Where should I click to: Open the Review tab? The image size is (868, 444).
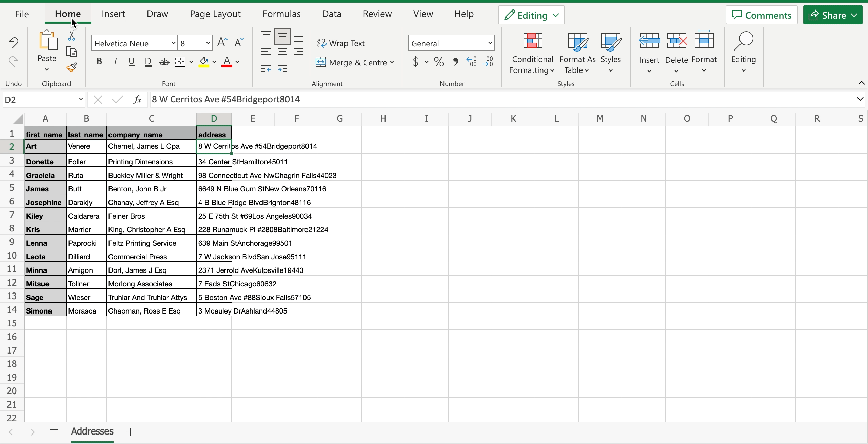pyautogui.click(x=377, y=14)
